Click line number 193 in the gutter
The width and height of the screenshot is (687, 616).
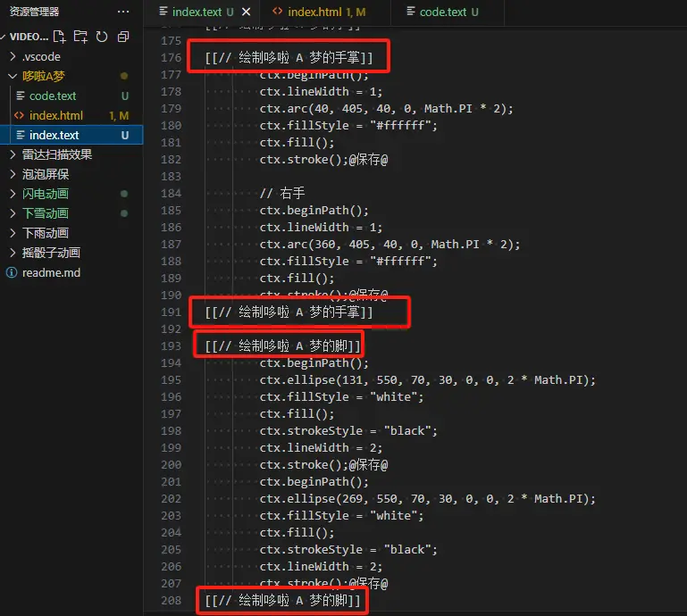pyautogui.click(x=171, y=346)
